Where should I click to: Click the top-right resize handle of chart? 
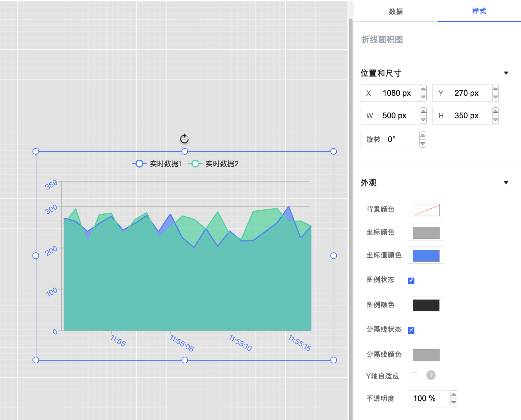click(334, 151)
